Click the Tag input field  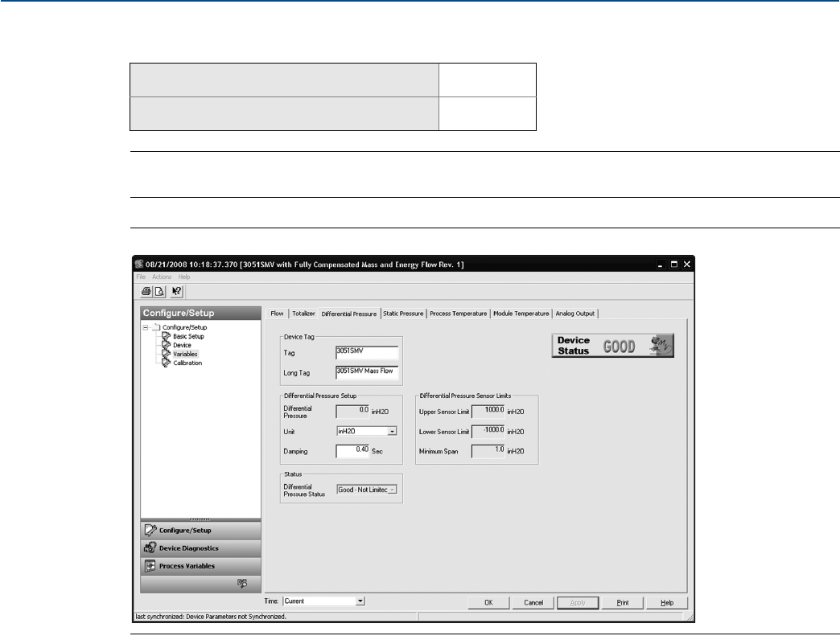(x=367, y=353)
